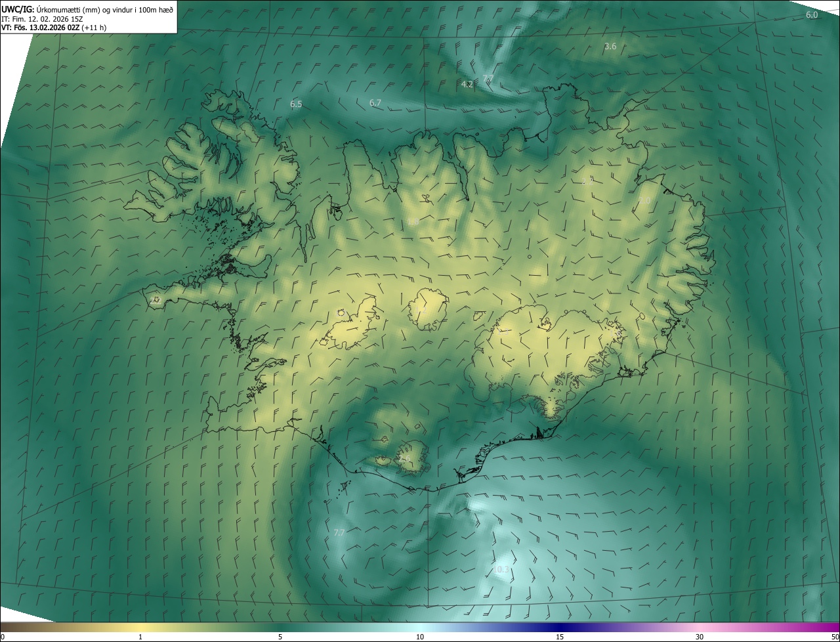Click the 10.3 value label south of Iceland
This screenshot has width=840, height=642.
point(501,570)
